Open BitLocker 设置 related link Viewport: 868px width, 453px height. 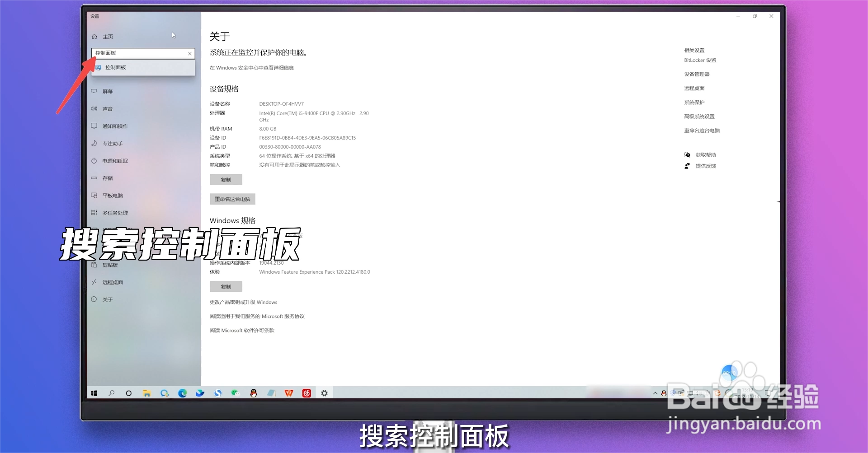click(700, 60)
